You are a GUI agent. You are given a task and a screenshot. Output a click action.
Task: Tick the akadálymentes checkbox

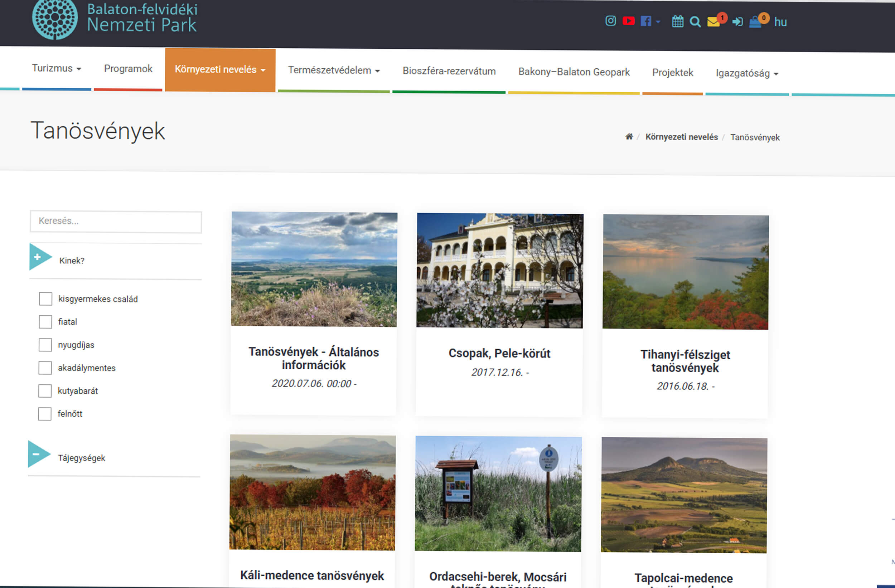(45, 368)
